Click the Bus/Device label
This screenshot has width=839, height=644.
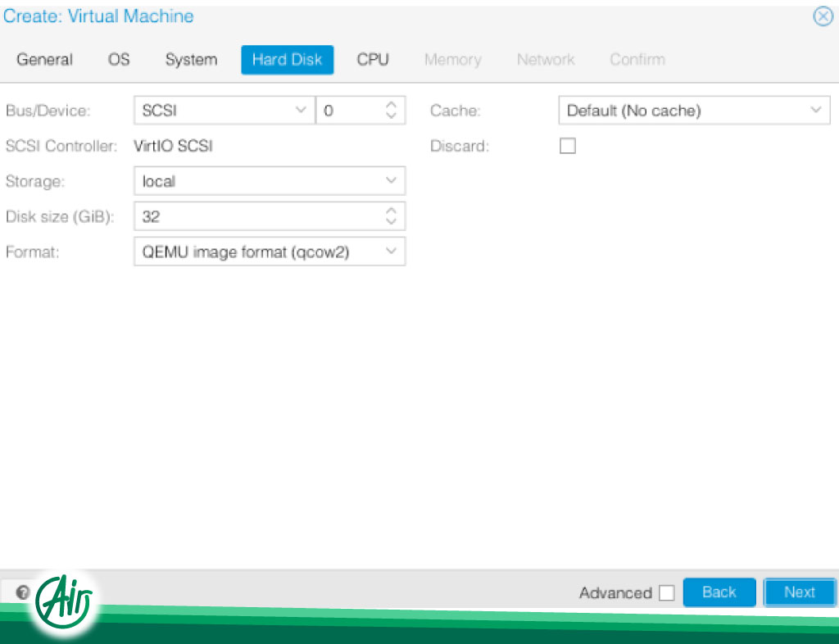[48, 111]
